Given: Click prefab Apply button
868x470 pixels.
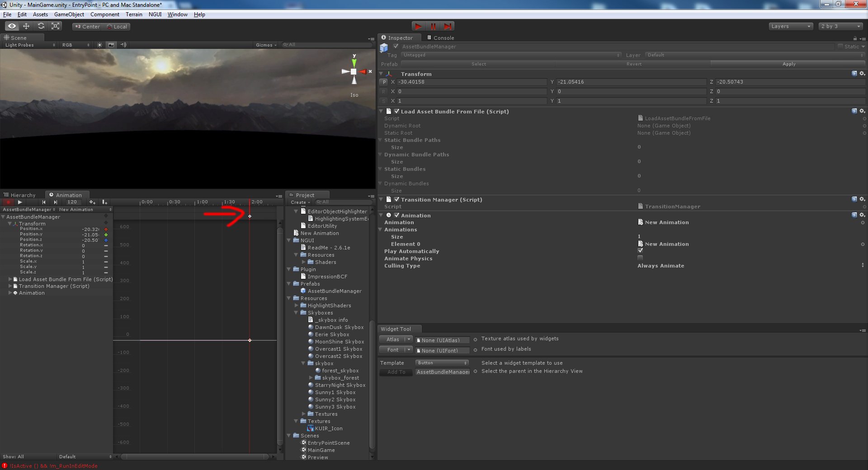Looking at the screenshot, I should tap(788, 64).
